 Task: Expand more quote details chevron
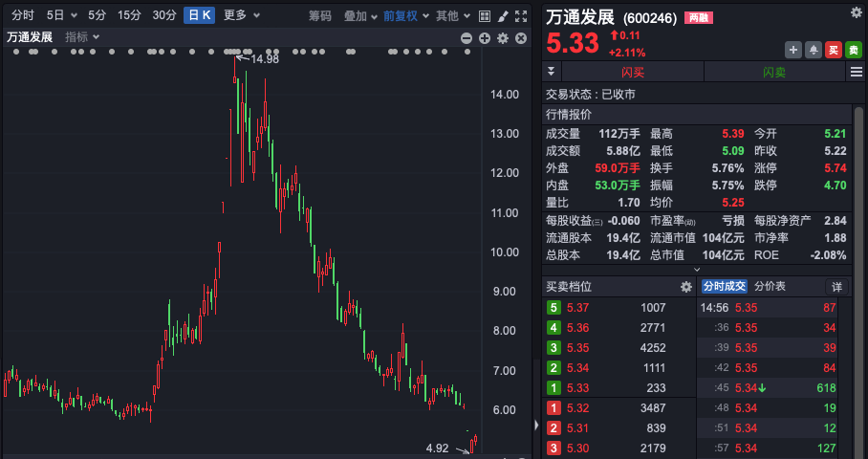(x=697, y=270)
